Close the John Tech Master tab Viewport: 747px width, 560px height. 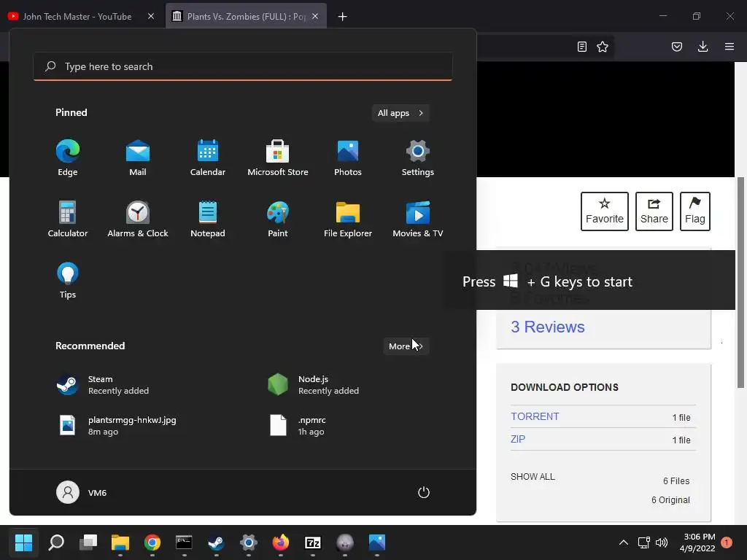click(151, 16)
